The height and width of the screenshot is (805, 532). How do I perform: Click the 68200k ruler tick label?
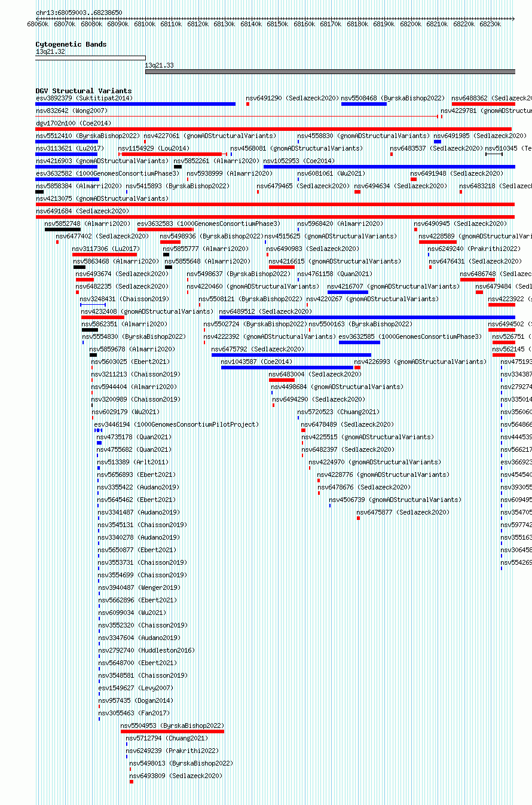pos(411,24)
